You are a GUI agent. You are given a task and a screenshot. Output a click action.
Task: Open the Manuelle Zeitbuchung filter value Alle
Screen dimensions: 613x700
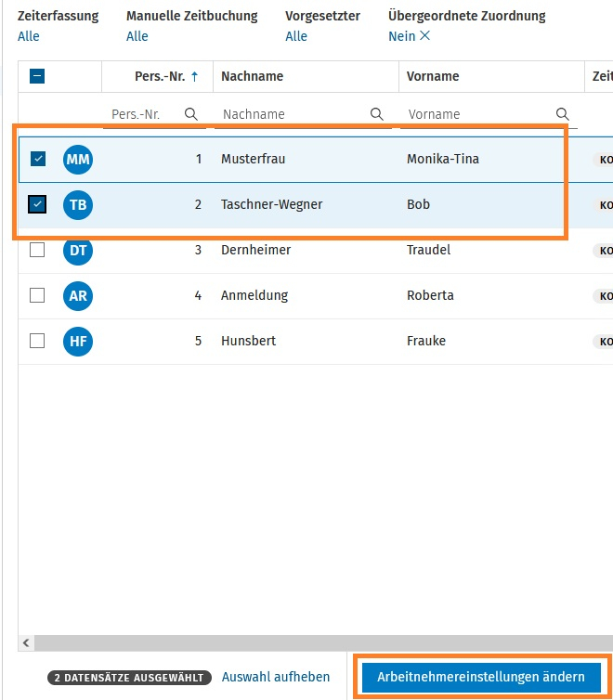point(137,36)
